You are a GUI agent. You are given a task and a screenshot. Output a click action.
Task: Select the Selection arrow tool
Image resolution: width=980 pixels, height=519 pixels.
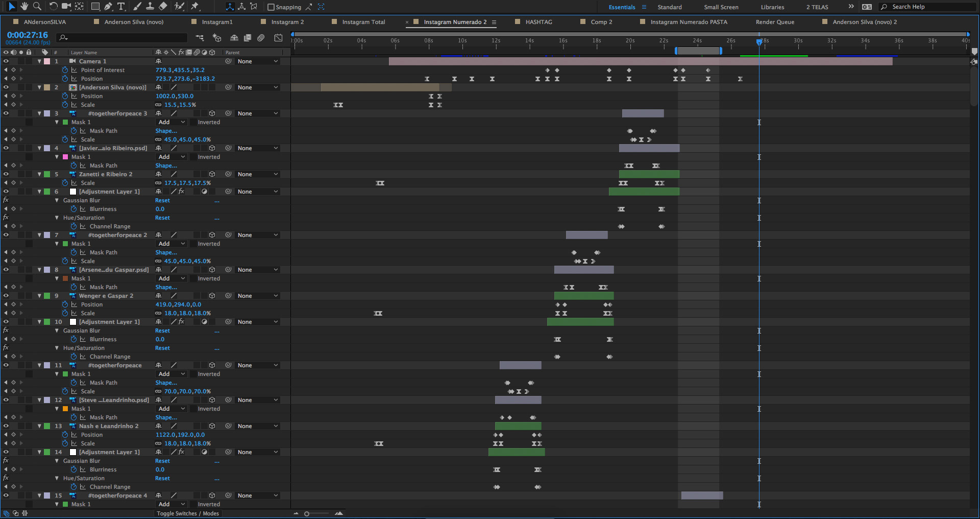pyautogui.click(x=12, y=7)
